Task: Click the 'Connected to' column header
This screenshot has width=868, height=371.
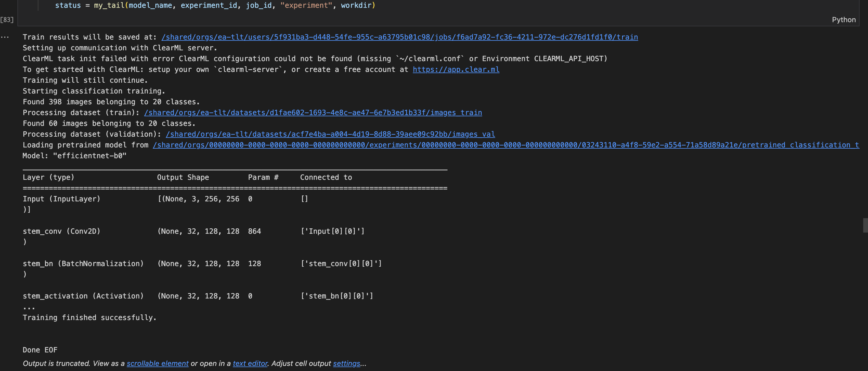Action: coord(326,177)
